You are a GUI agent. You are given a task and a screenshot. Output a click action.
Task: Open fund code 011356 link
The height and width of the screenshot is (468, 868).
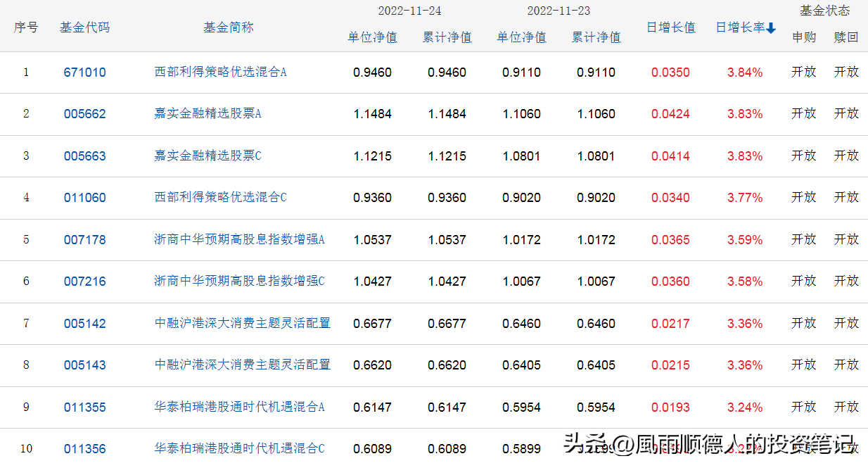click(84, 448)
